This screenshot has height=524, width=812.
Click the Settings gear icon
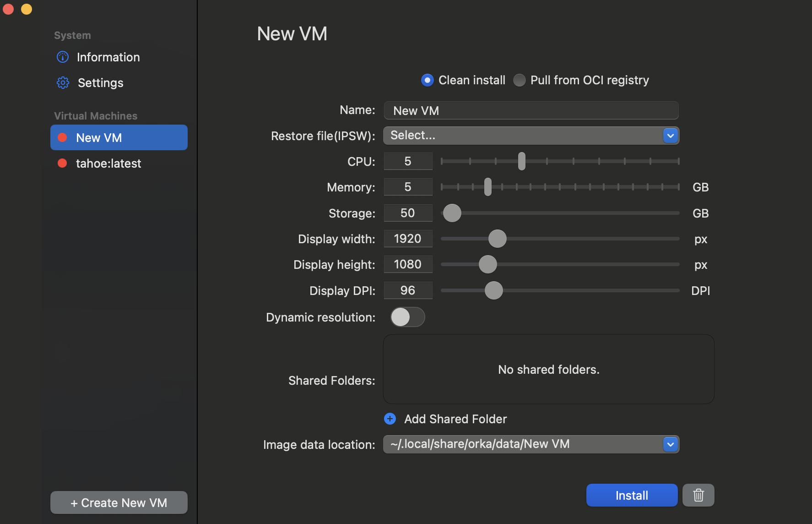tap(63, 83)
